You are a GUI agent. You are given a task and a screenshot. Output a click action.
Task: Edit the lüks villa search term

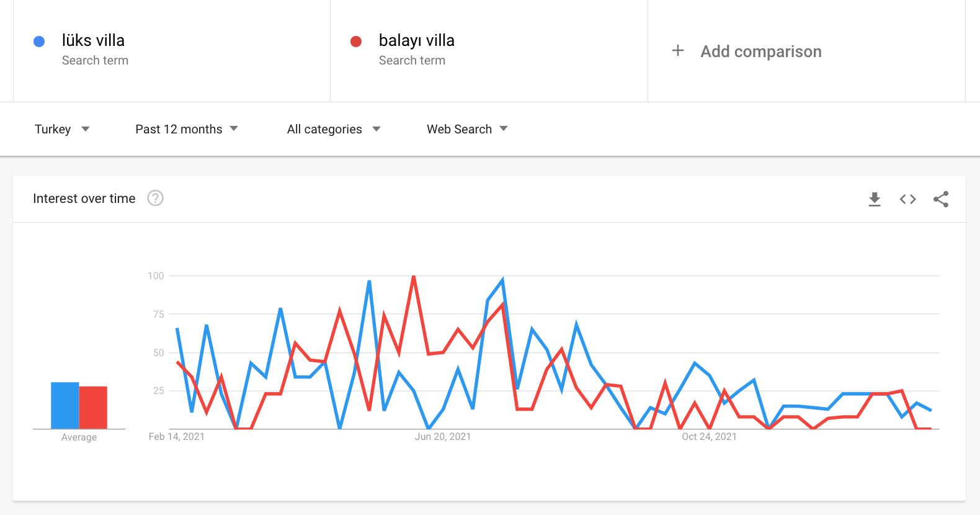pos(93,40)
